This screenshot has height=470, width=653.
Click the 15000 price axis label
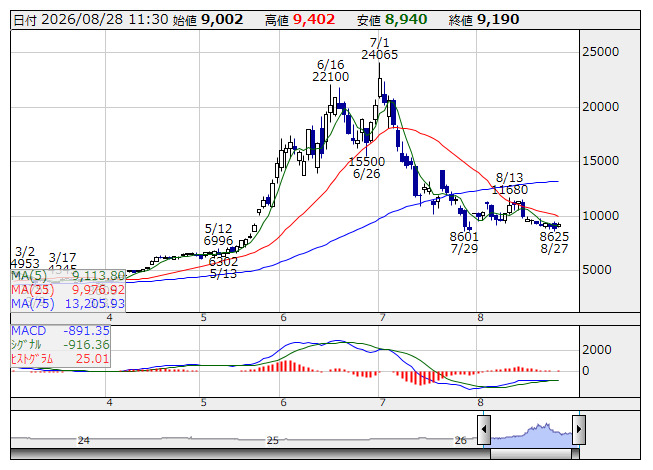[601, 161]
